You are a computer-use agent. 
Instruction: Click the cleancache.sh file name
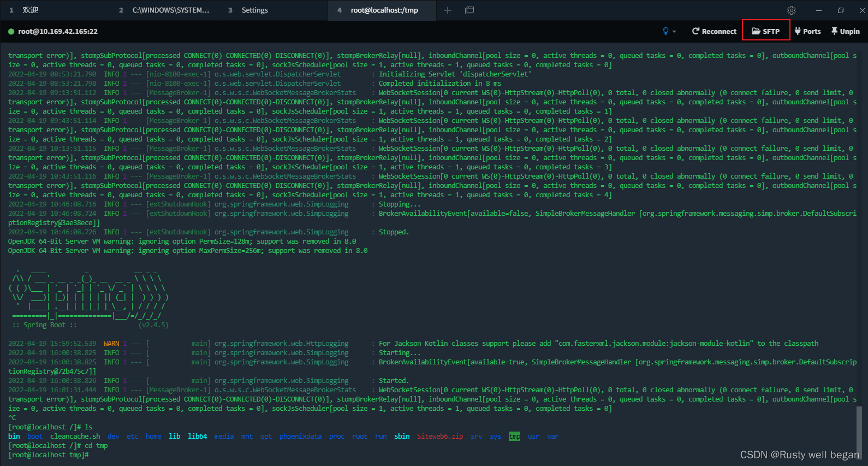pyautogui.click(x=75, y=436)
